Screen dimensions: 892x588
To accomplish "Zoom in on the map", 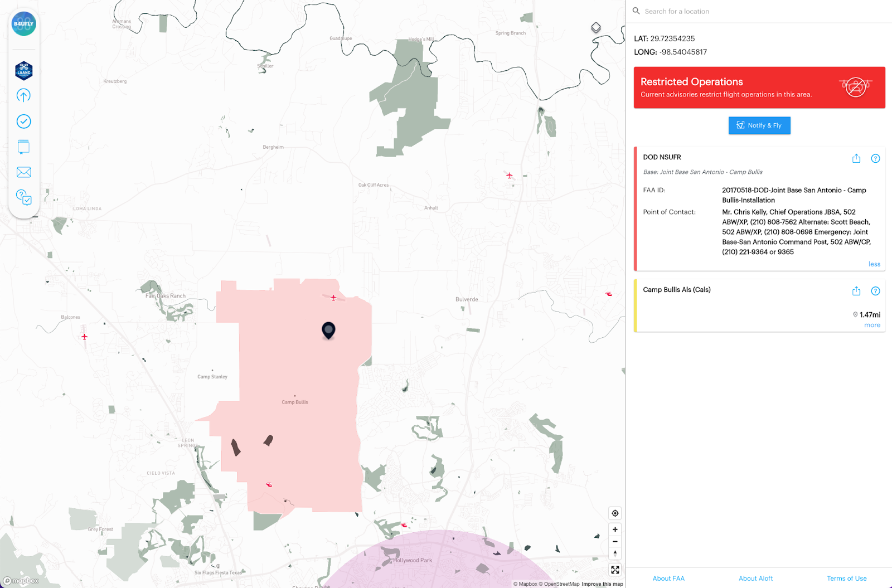I will click(x=615, y=529).
